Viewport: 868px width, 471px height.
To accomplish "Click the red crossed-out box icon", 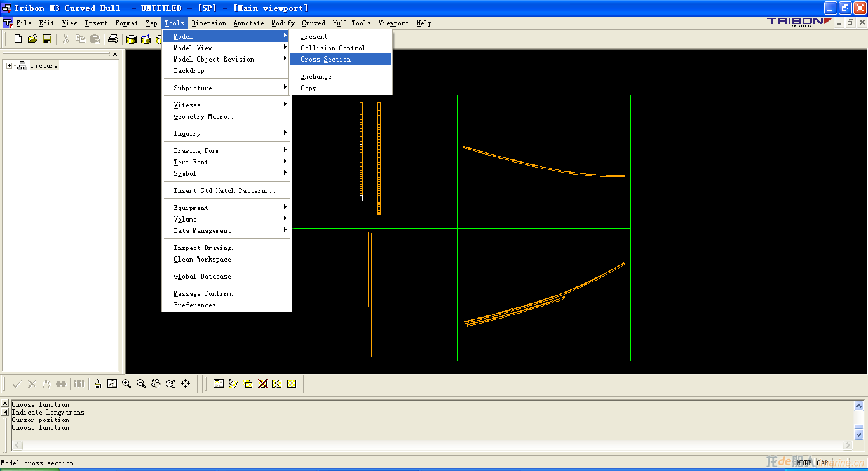I will 262,383.
